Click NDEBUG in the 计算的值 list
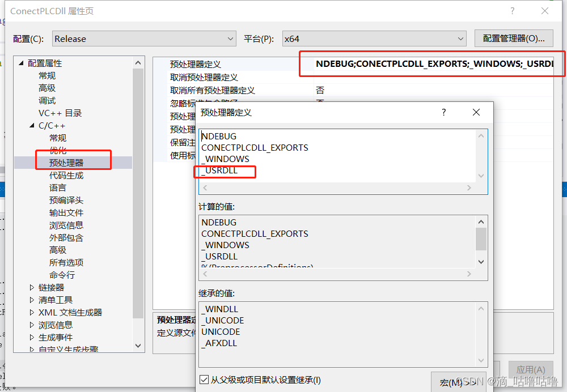Image resolution: width=567 pixels, height=392 pixels. [x=219, y=222]
